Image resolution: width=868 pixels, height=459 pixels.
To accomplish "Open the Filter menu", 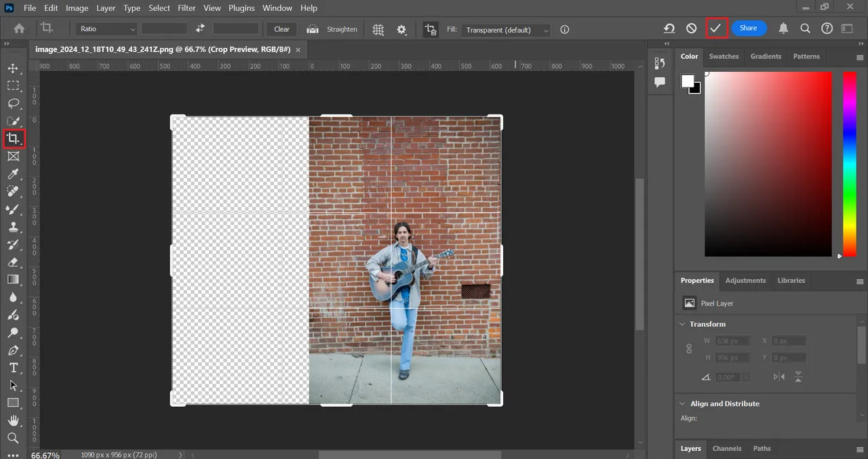I will click(187, 8).
